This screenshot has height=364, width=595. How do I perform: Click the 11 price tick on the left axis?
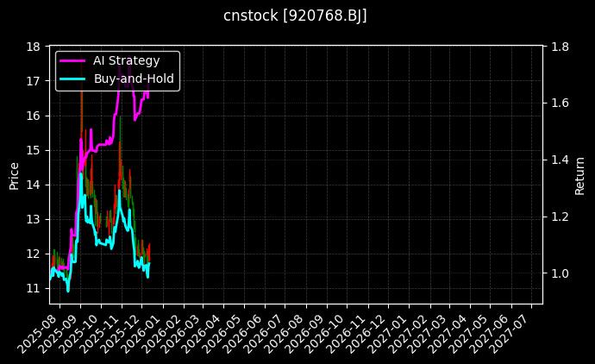(33, 288)
